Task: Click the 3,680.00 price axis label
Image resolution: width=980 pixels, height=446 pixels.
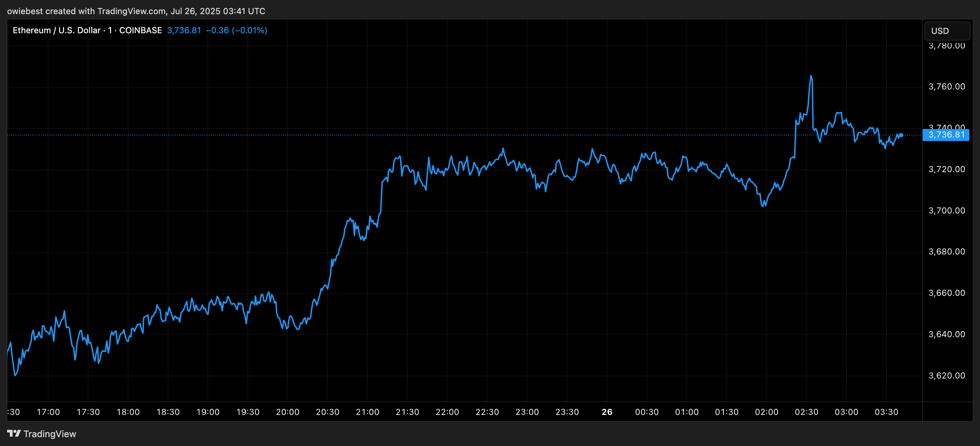Action: coord(947,252)
